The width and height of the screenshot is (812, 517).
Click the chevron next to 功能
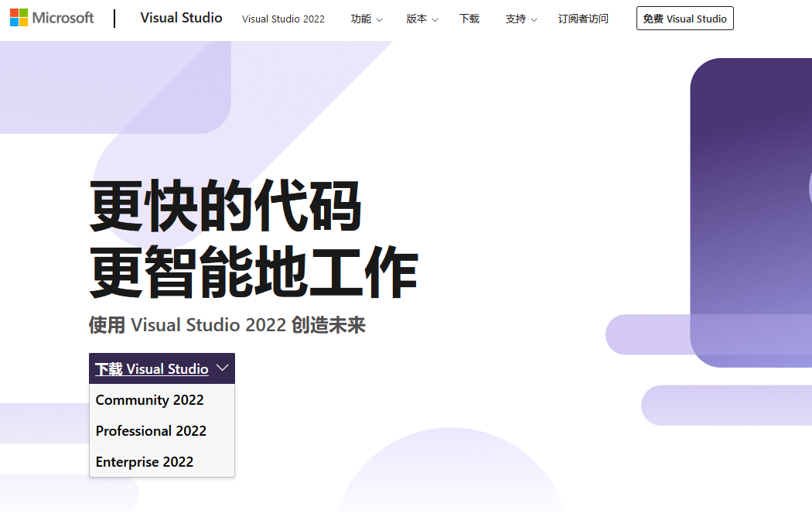[378, 19]
